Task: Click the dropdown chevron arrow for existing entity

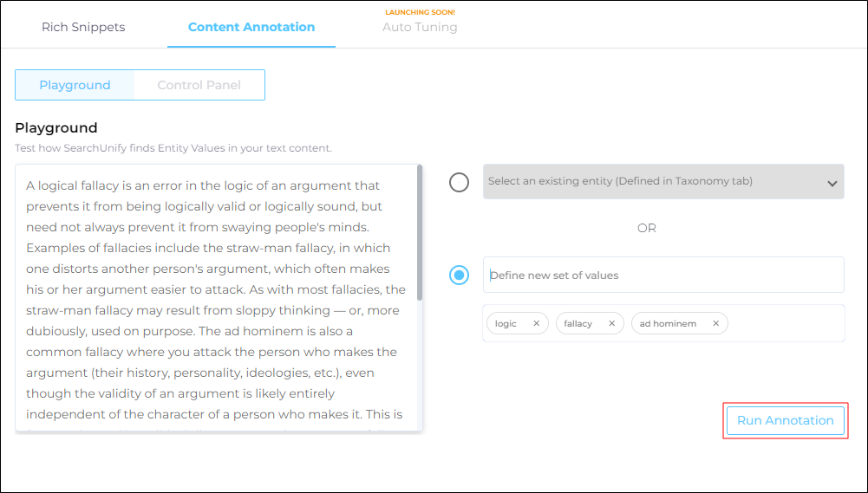Action: 832,183
